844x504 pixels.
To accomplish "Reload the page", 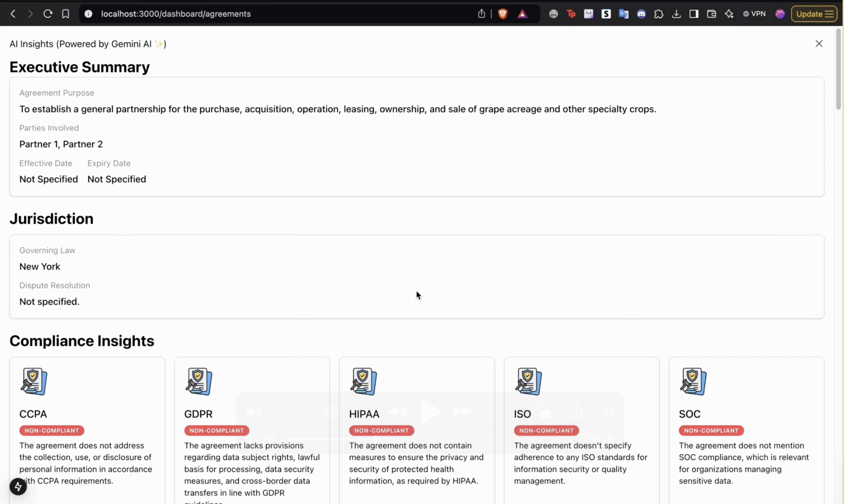I will [x=48, y=14].
